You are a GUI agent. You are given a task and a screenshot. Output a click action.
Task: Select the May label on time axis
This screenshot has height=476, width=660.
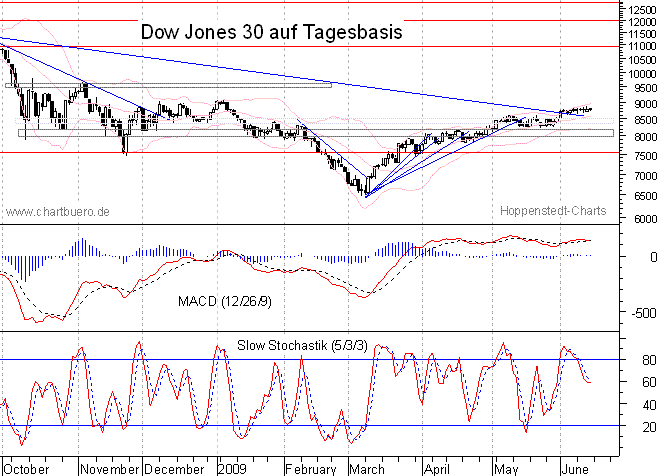506,469
